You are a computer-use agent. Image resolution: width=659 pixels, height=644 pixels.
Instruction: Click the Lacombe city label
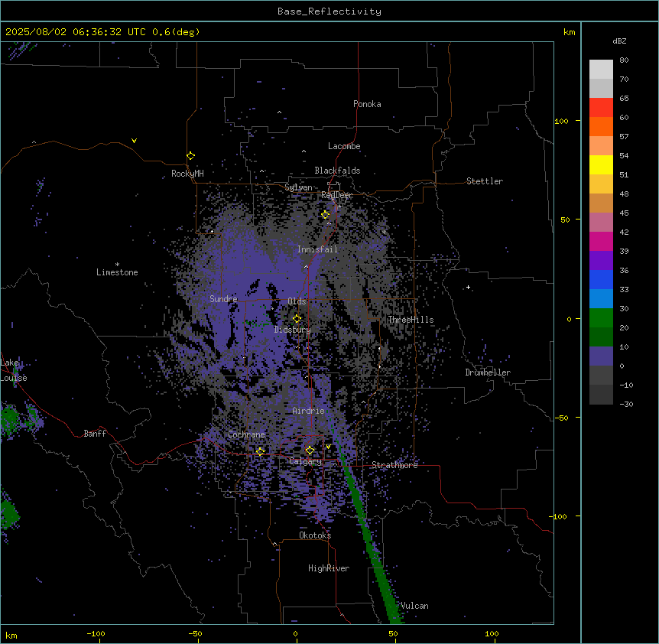pos(344,146)
